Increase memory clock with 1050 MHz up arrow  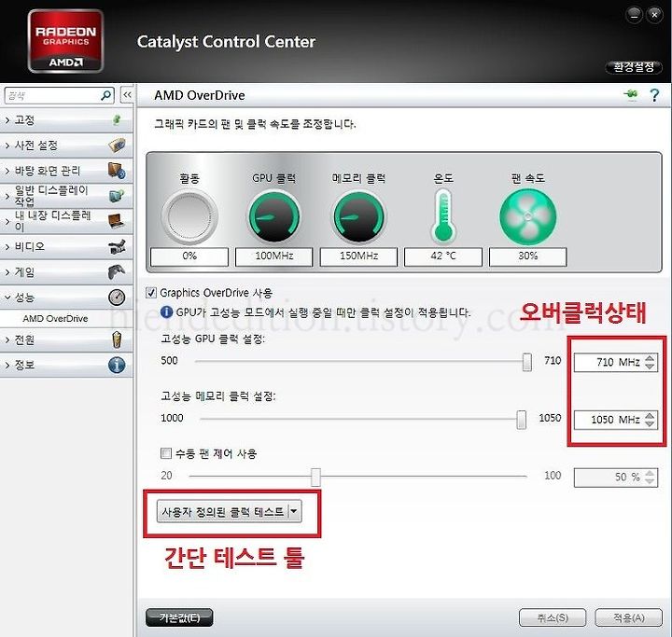pyautogui.click(x=650, y=416)
